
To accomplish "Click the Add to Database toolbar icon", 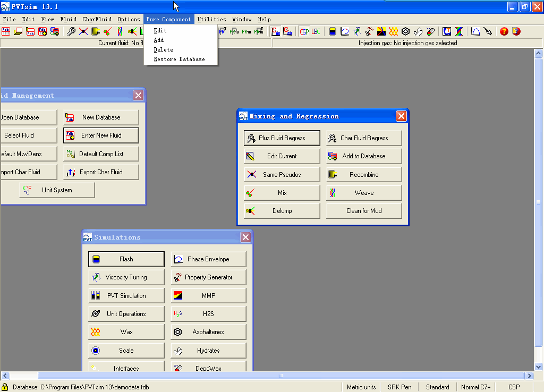I will (55, 31).
